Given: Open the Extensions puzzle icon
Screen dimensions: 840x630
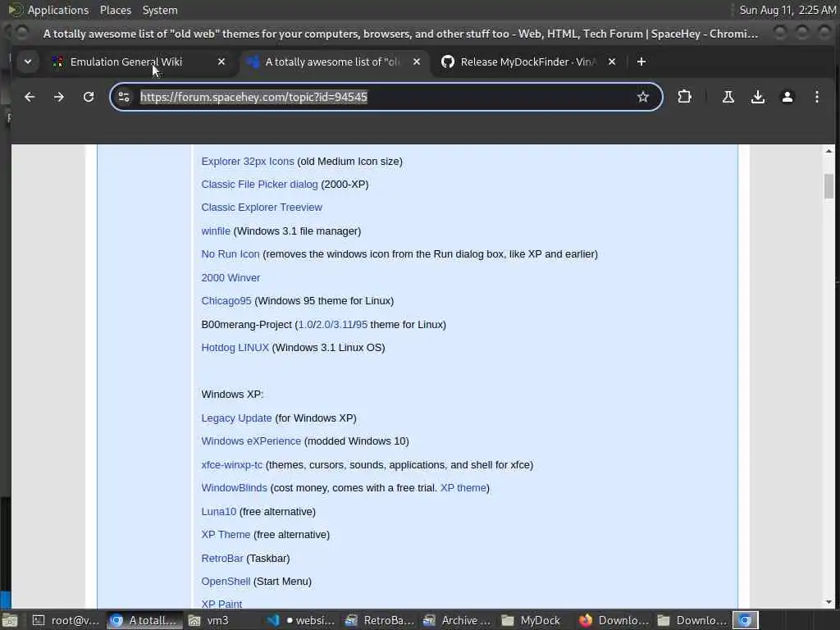Looking at the screenshot, I should 684,97.
